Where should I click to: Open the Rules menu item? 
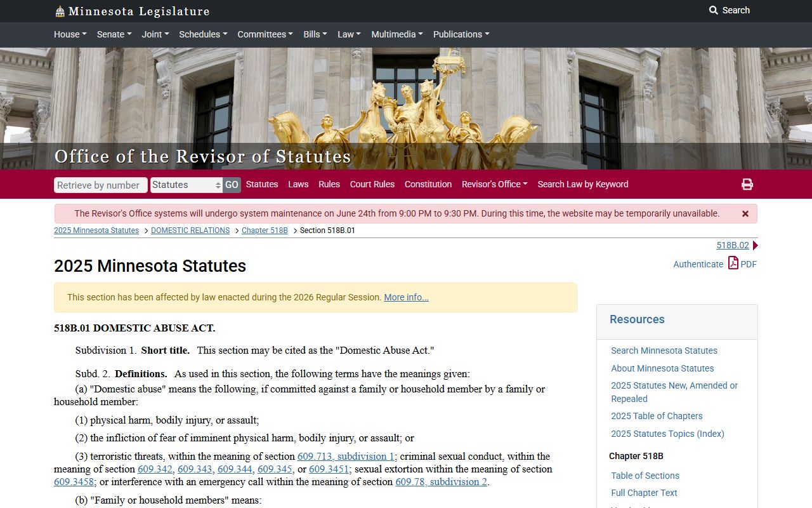click(329, 184)
